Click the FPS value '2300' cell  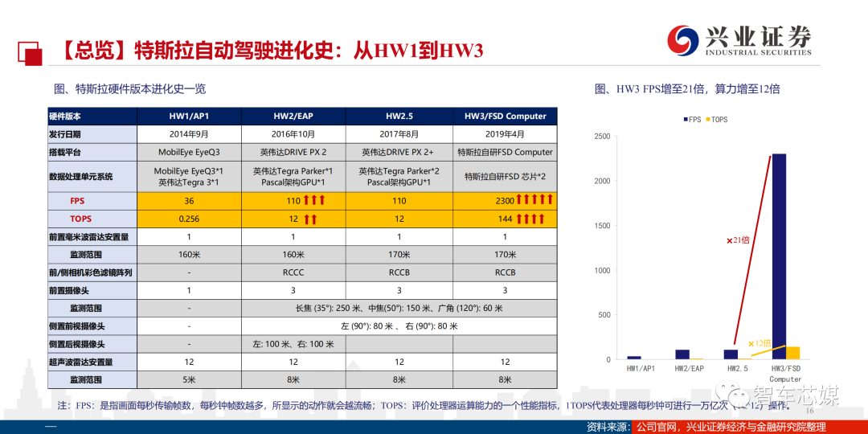pos(505,201)
